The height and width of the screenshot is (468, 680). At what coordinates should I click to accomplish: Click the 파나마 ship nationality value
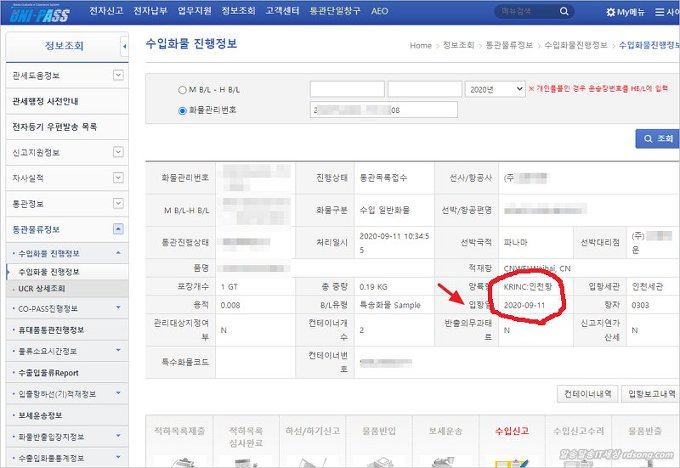515,242
